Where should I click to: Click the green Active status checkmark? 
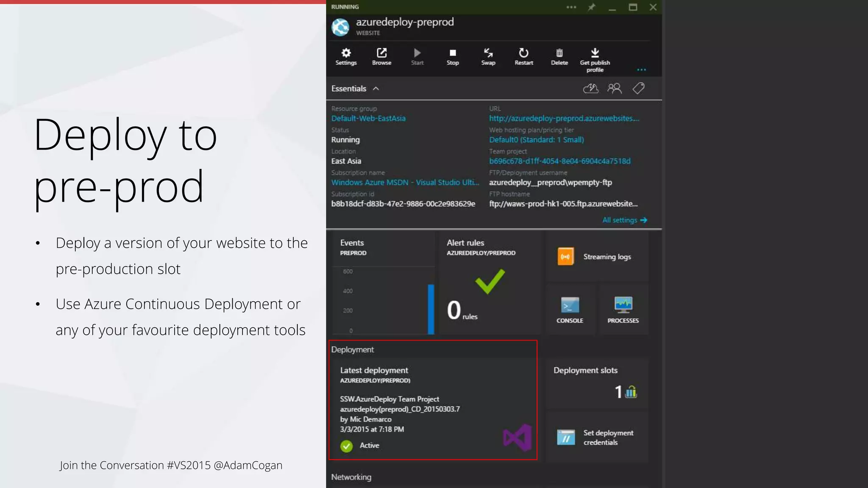coord(346,446)
